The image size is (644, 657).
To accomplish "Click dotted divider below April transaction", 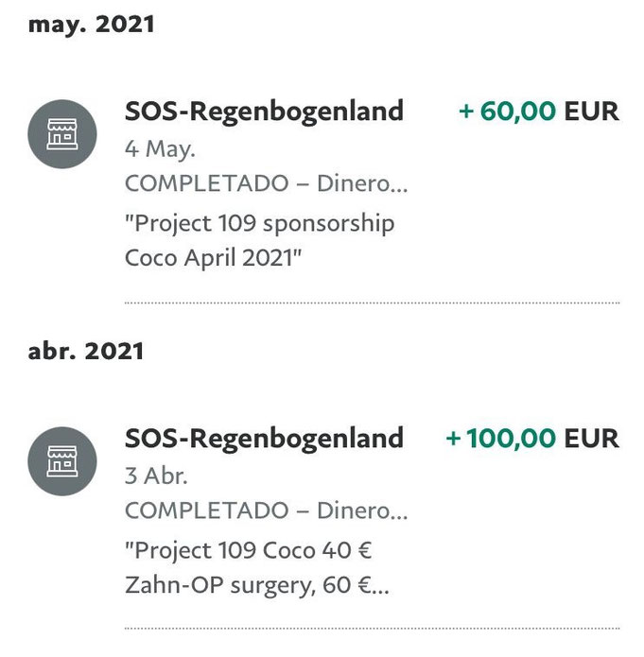I will coord(373,628).
